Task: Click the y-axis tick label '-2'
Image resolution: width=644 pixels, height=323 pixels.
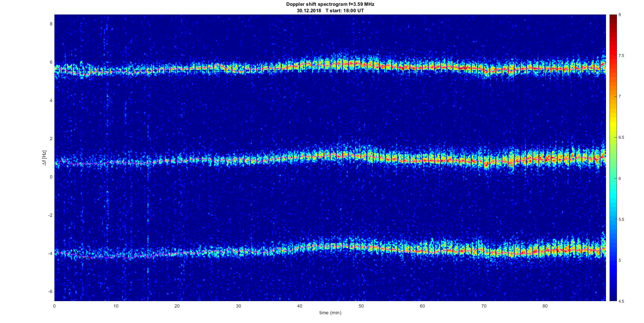Action: click(50, 215)
